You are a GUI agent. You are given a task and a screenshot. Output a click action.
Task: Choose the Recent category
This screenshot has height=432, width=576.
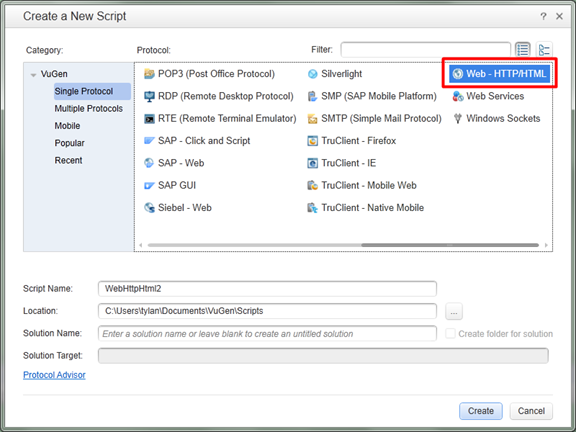[68, 161]
